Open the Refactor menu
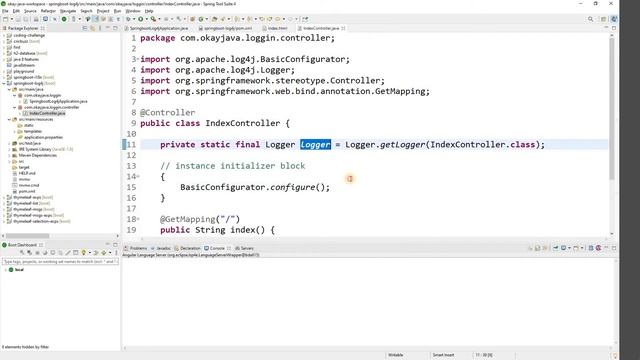 point(48,11)
